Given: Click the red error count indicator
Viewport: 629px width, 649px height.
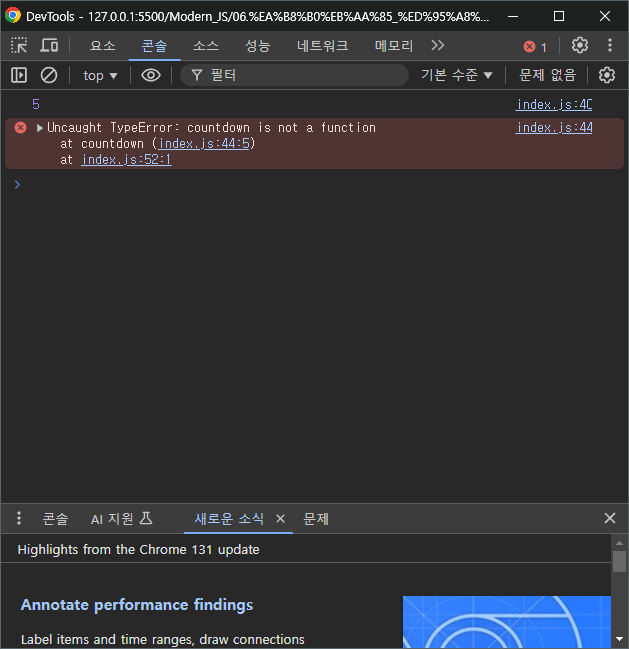Looking at the screenshot, I should click(x=535, y=47).
